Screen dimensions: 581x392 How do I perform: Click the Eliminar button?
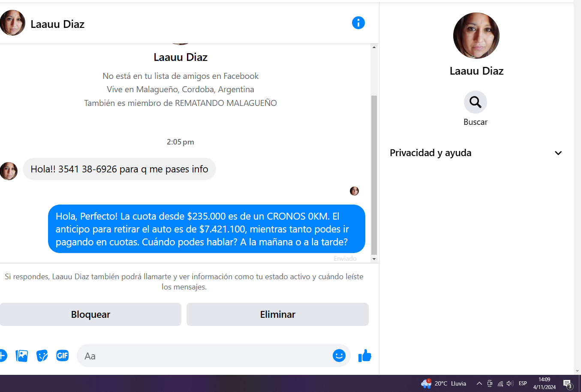[277, 314]
